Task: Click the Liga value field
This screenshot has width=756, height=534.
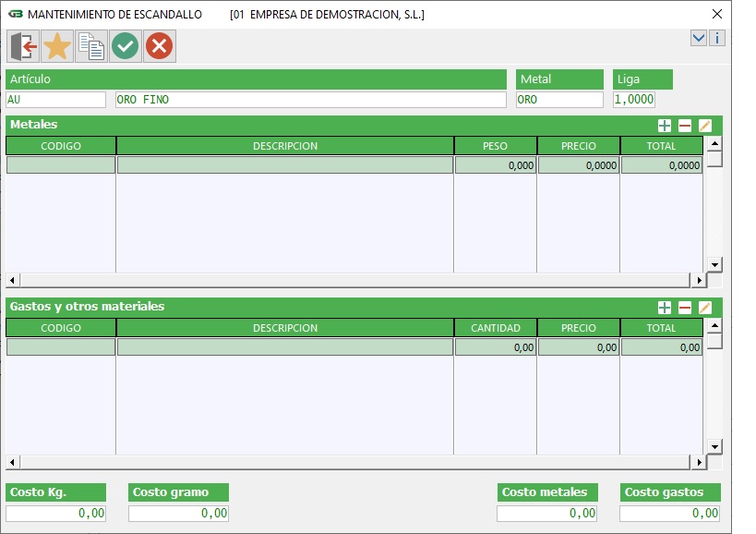Action: (x=634, y=100)
